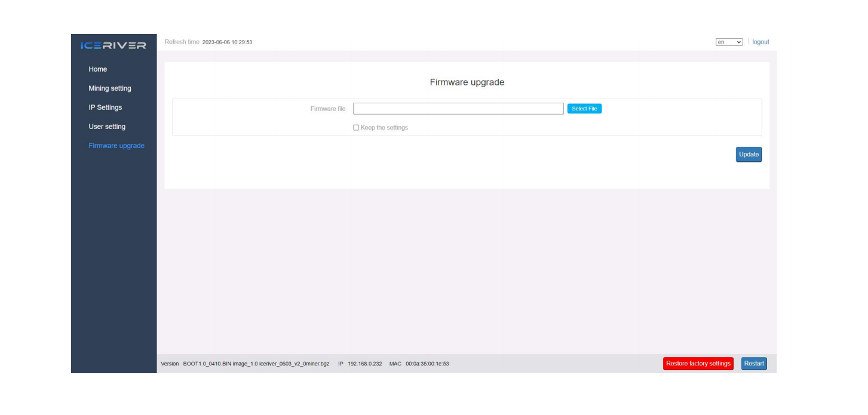868x415 pixels.
Task: Open IP Settings in sidebar
Action: click(x=105, y=107)
